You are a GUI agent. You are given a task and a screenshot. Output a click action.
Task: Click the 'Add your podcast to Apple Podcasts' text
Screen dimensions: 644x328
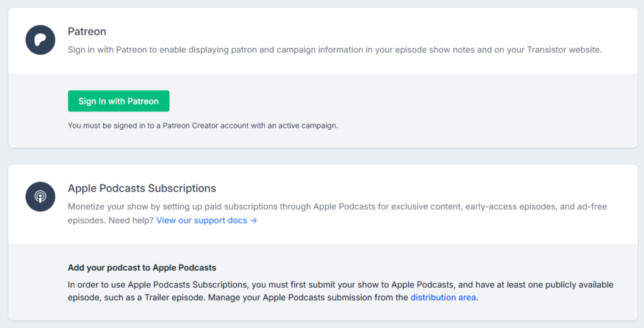[x=142, y=268]
